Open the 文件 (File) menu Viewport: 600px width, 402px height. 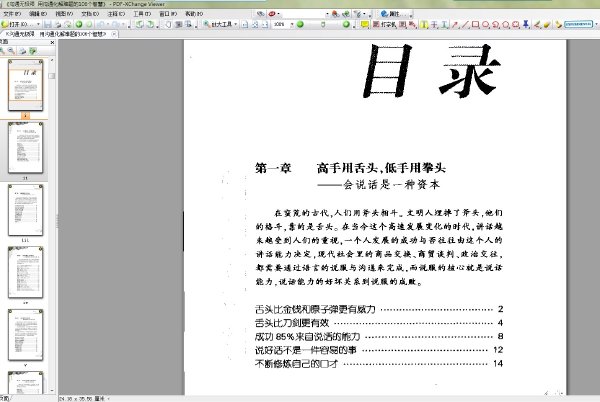click(x=12, y=14)
